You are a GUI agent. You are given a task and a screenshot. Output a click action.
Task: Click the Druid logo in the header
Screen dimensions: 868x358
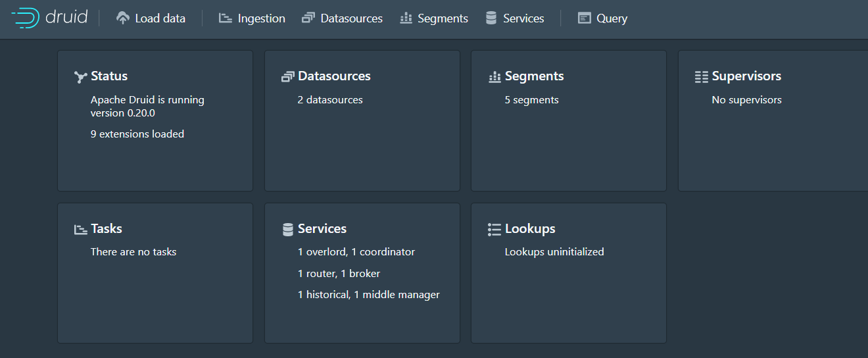(50, 18)
